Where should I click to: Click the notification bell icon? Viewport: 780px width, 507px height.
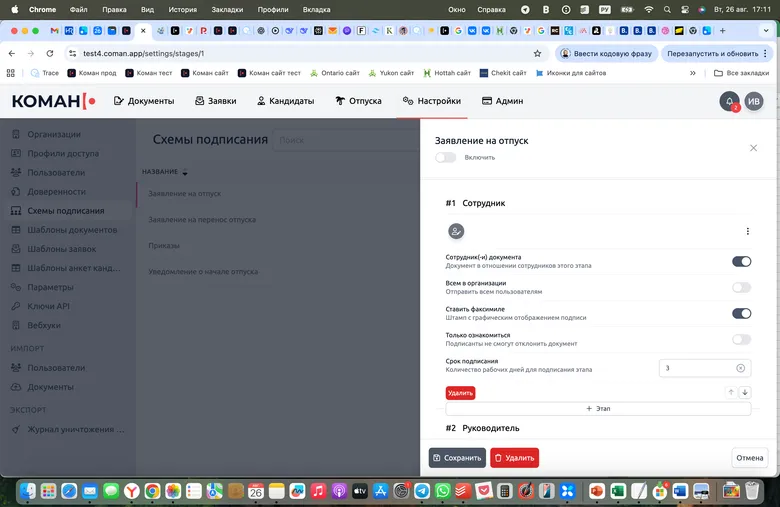729,101
